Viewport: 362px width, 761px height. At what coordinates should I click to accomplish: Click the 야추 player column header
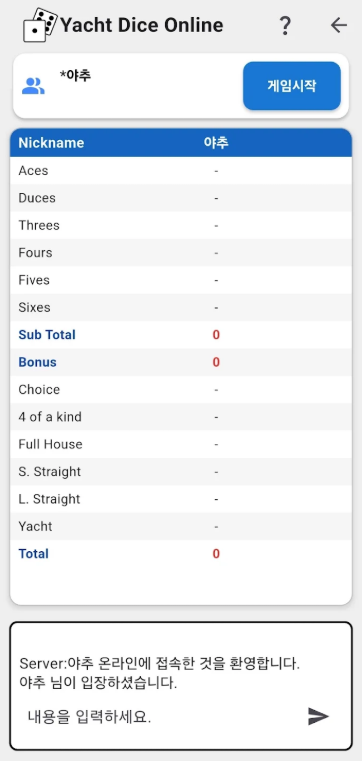(x=216, y=143)
